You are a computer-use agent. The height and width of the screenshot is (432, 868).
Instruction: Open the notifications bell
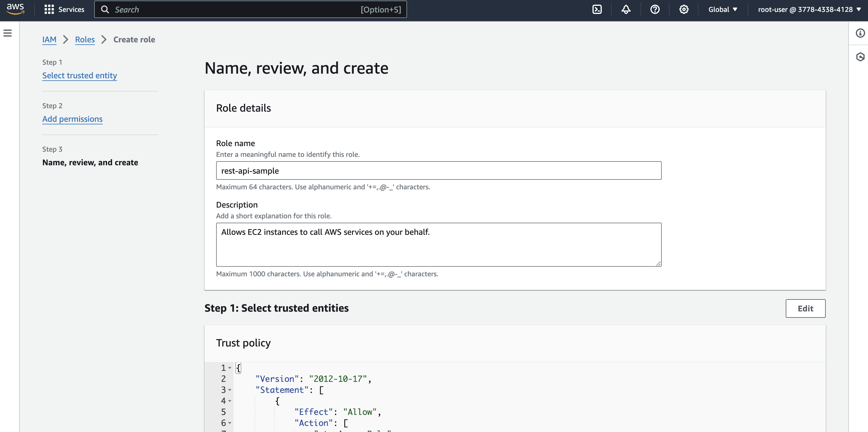(x=626, y=10)
